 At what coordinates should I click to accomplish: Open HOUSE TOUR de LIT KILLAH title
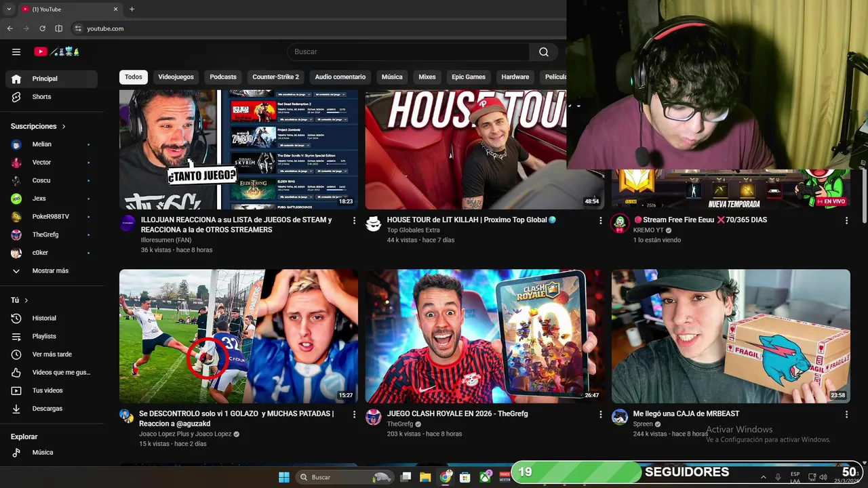pyautogui.click(x=471, y=220)
